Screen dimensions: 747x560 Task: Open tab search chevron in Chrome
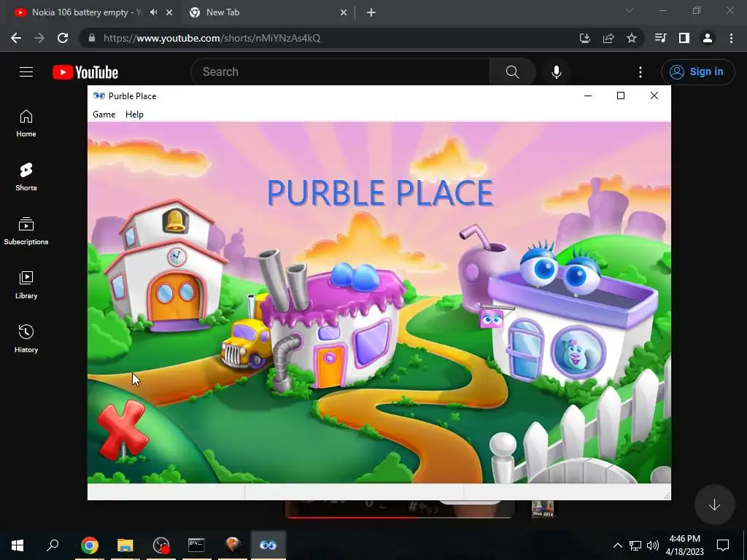tap(630, 10)
